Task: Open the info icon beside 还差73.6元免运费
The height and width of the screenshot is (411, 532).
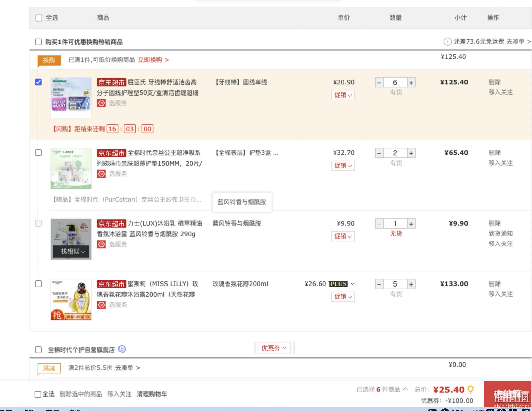Action: 447,42
